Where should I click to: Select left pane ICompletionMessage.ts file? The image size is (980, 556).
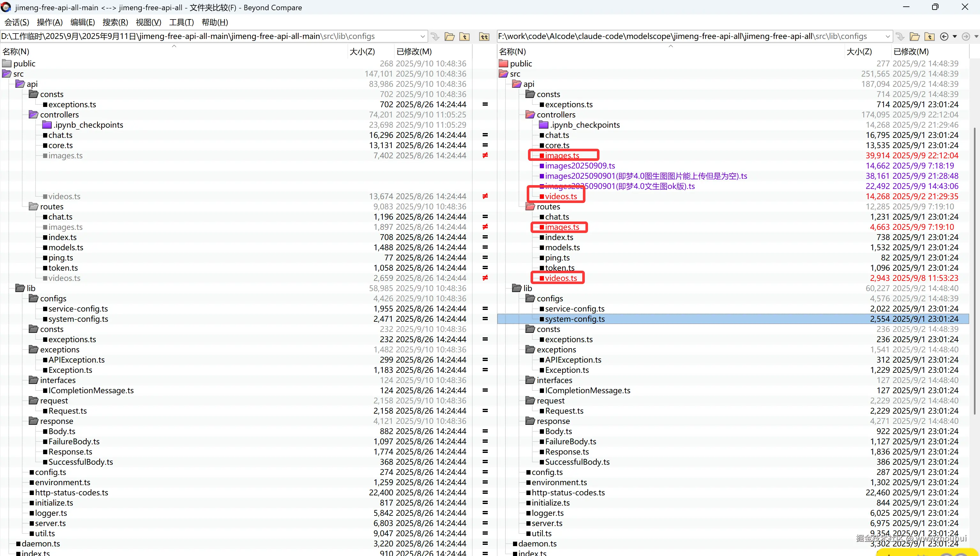point(91,391)
